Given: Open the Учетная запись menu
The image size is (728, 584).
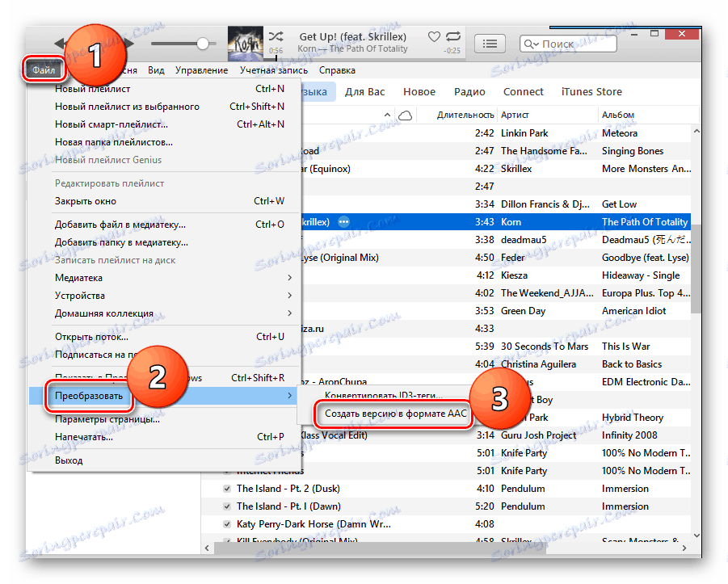Looking at the screenshot, I should (274, 70).
